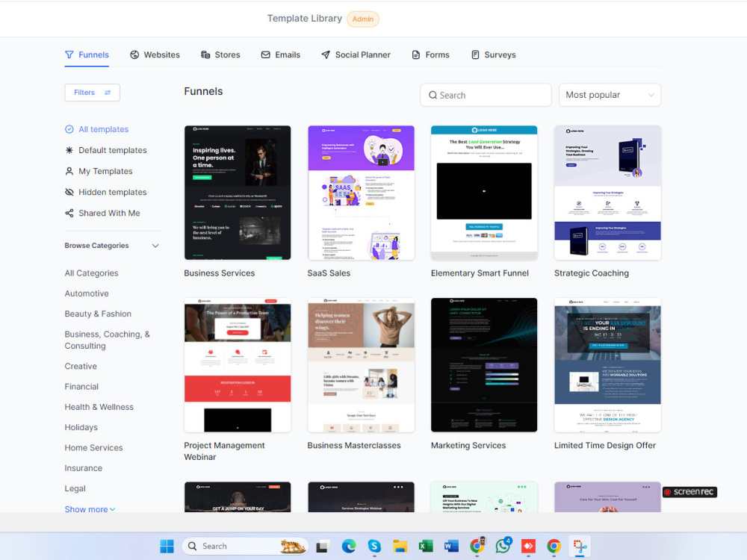Open Snipping Tool from the taskbar

pos(580,547)
